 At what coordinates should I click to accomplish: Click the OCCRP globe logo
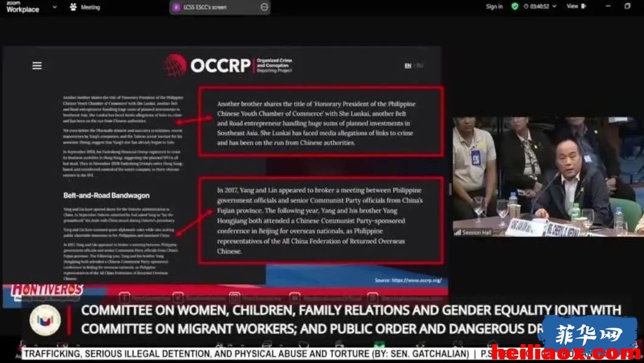point(176,66)
